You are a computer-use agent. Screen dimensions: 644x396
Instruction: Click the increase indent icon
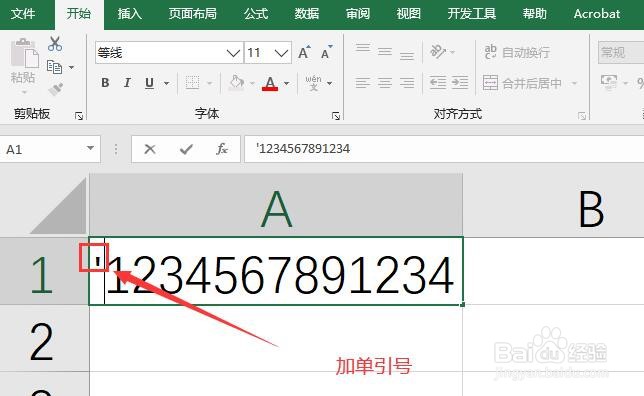click(x=460, y=83)
